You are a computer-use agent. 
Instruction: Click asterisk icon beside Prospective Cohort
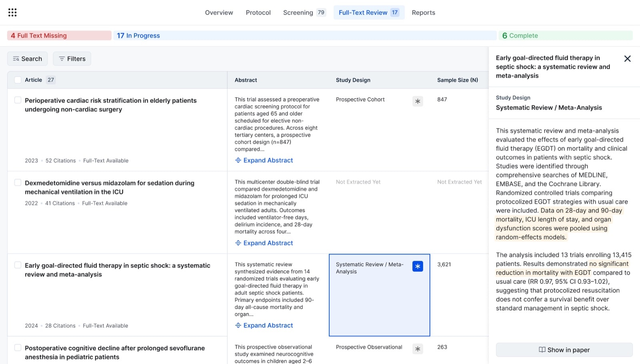point(418,101)
